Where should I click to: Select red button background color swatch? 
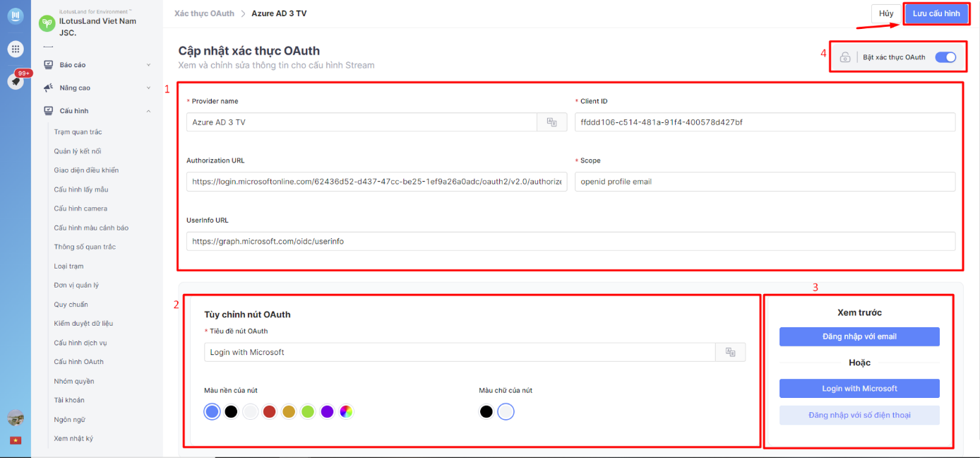coord(269,411)
